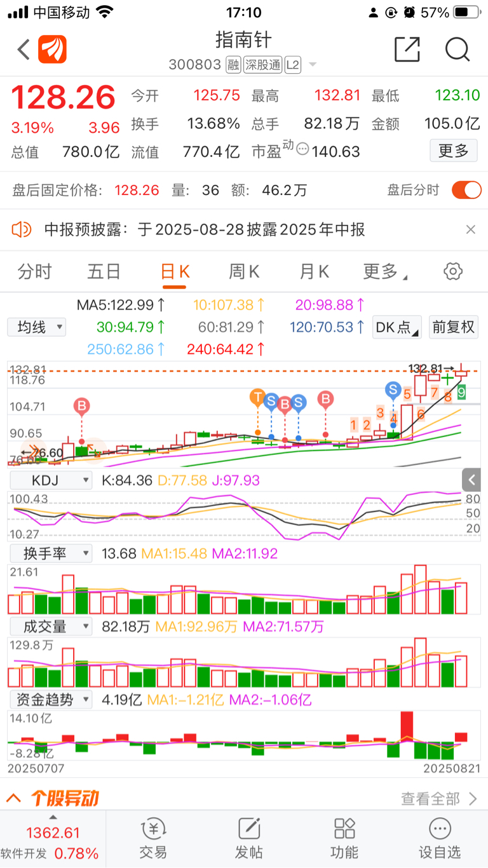Viewport: 488px width, 868px height.
Task: Tap the rightmost blue S marker
Action: pos(393,390)
